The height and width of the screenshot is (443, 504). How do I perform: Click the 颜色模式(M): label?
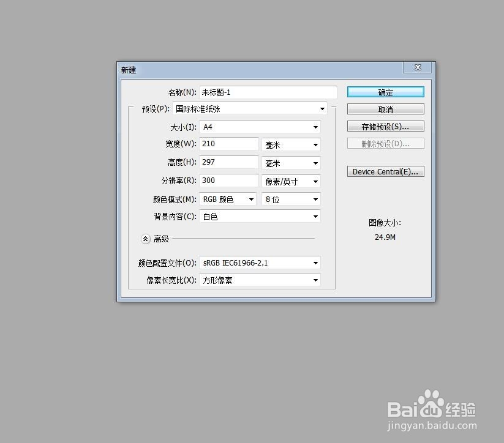(x=175, y=199)
